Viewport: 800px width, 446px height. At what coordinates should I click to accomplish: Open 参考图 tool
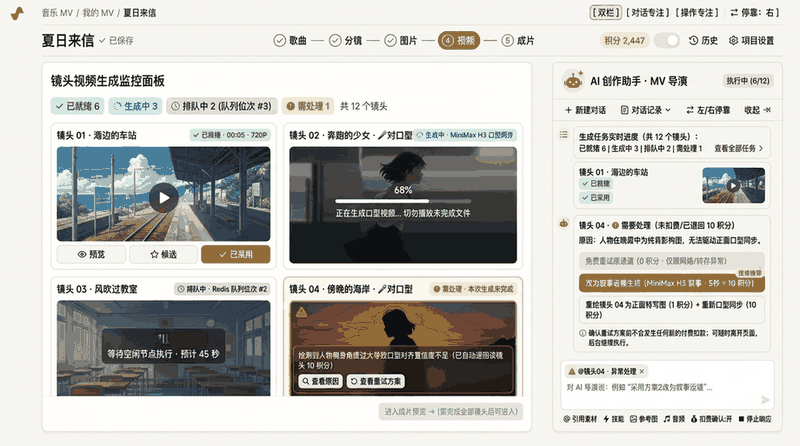click(644, 419)
